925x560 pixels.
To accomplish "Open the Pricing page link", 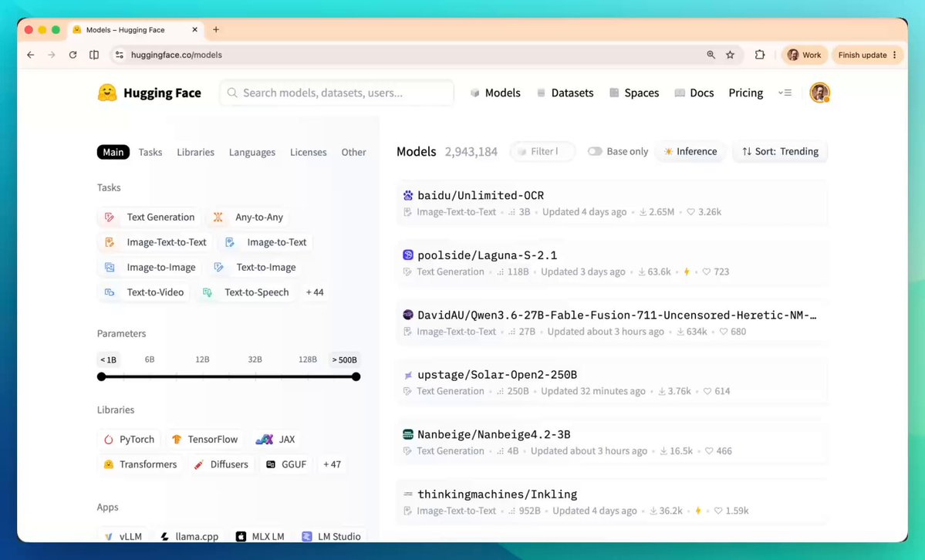I will [x=746, y=93].
